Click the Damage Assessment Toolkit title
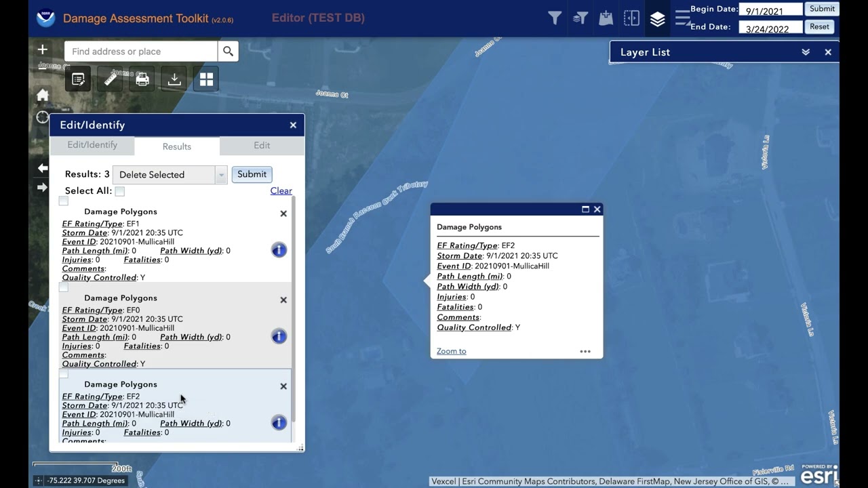 click(136, 18)
